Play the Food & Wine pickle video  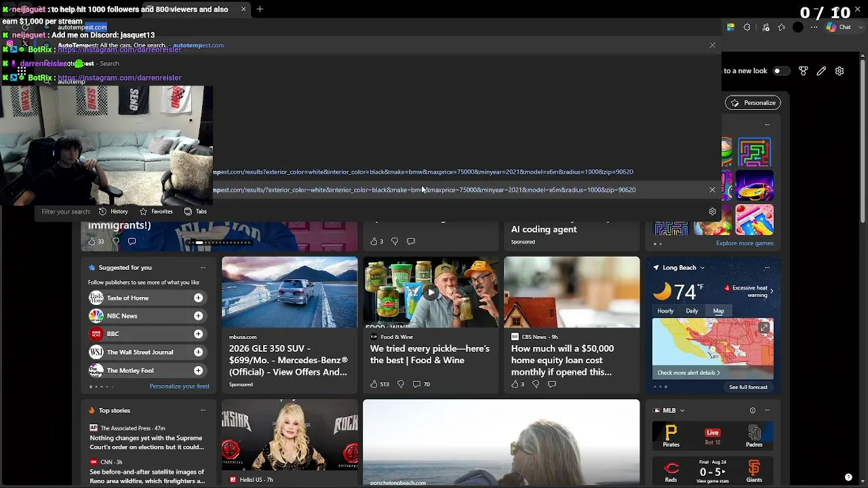431,293
